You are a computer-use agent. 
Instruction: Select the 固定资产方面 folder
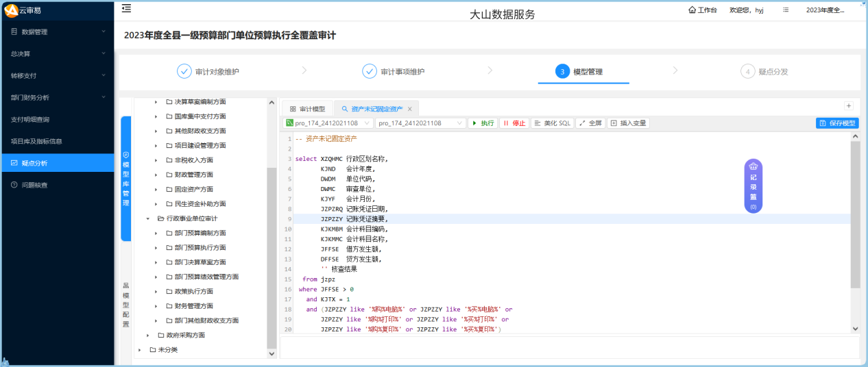tap(189, 189)
